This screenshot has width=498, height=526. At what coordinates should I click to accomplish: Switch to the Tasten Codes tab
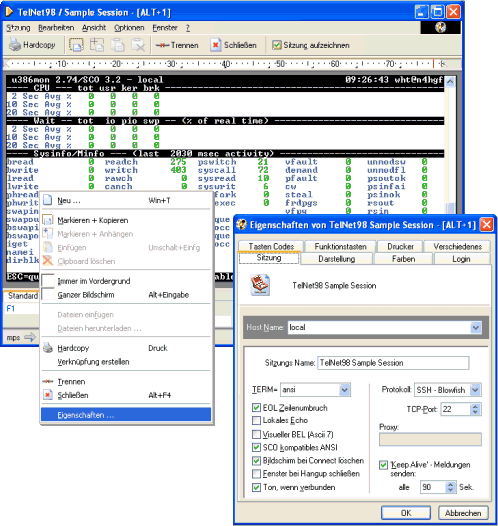271,247
